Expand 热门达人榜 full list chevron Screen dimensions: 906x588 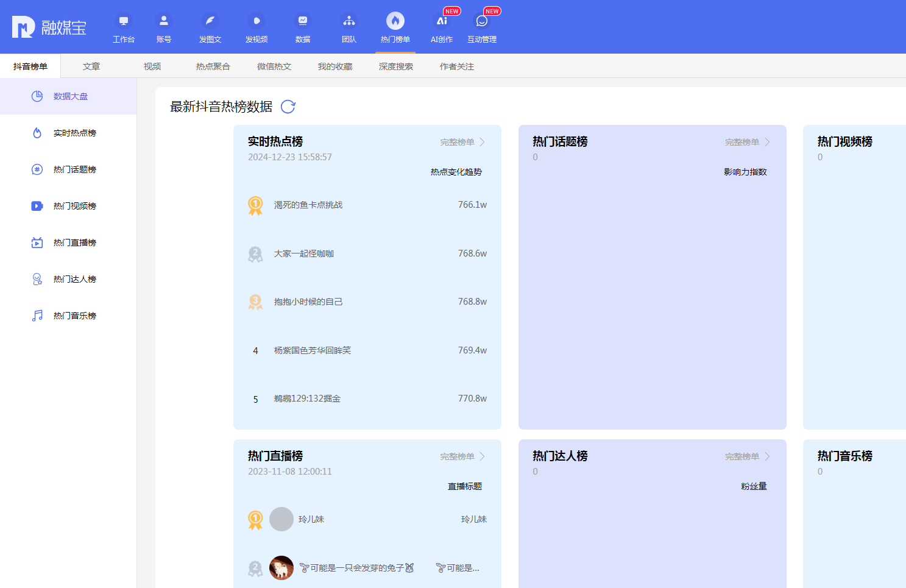pyautogui.click(x=767, y=456)
